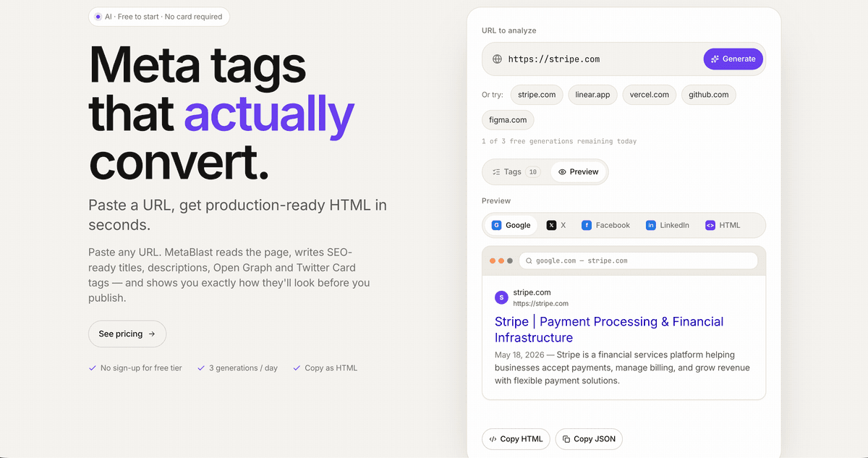
Task: Open the Stripe search result title link
Action: 609,329
